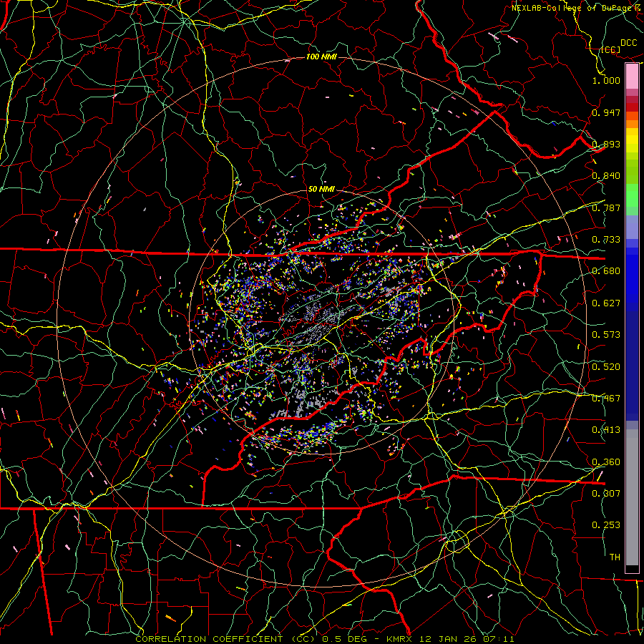Click the 0.413 scale value
The width and height of the screenshot is (644, 644).
pyautogui.click(x=606, y=430)
